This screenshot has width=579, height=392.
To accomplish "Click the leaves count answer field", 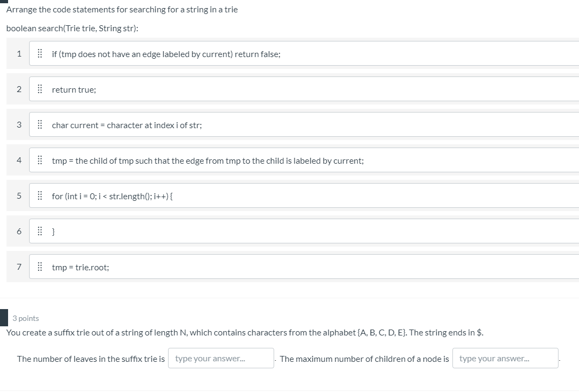I will tap(221, 358).
